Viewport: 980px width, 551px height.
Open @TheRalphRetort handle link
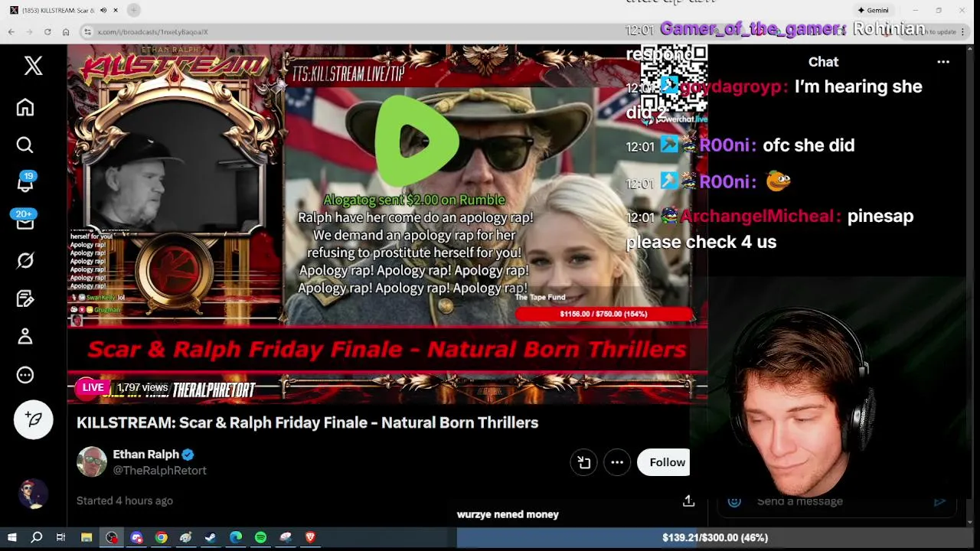point(160,471)
